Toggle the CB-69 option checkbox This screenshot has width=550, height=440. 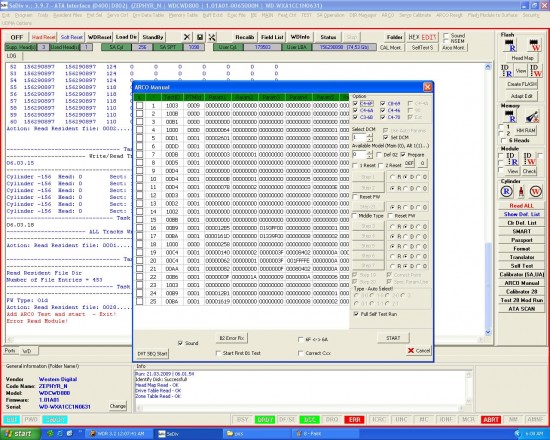click(383, 104)
